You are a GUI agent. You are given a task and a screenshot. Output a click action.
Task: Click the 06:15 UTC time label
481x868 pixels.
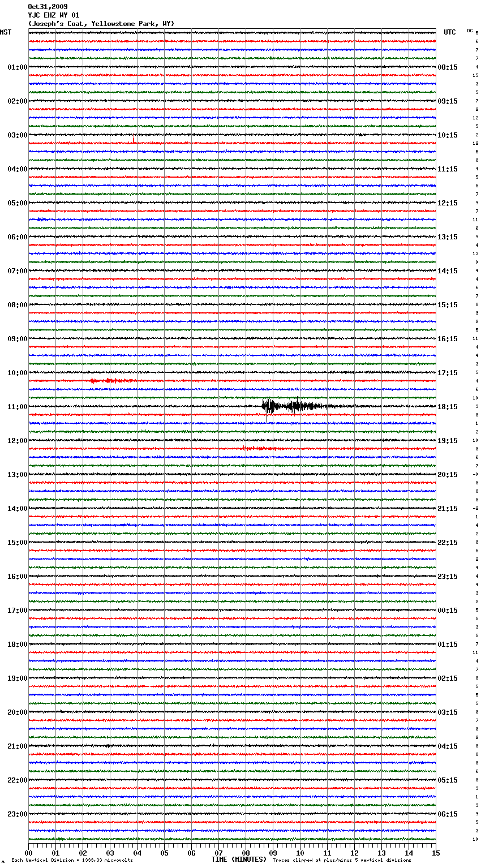pyautogui.click(x=448, y=814)
